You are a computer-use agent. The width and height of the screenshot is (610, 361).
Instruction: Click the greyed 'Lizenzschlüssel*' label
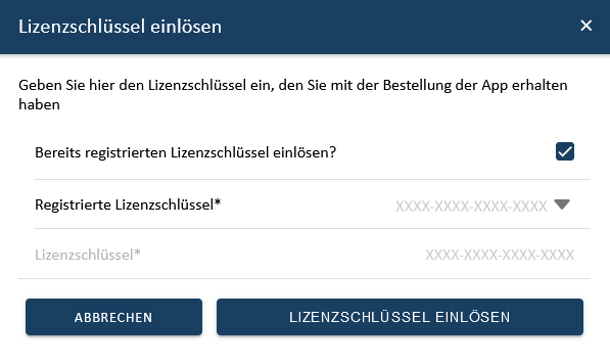pyautogui.click(x=88, y=255)
